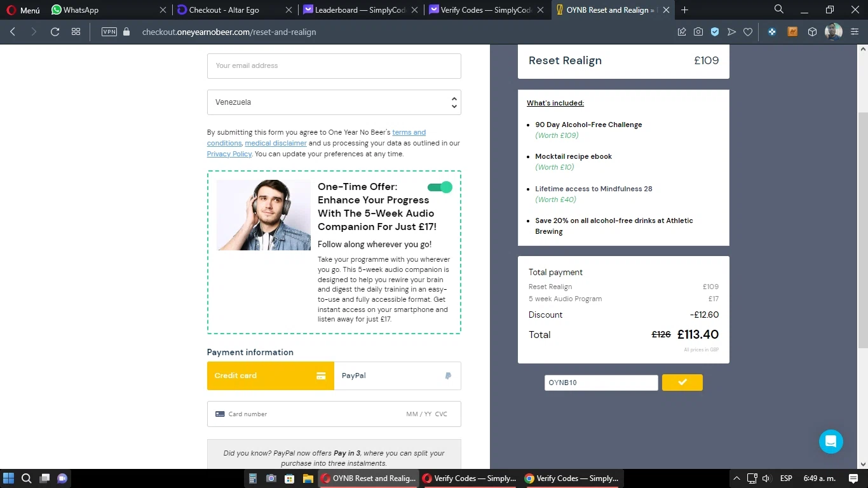Click the tab search magnifier icon
The height and width of the screenshot is (488, 868).
[779, 10]
